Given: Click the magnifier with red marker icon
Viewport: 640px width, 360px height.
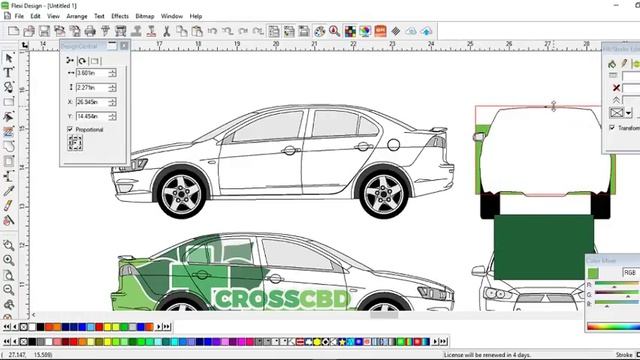Looking at the screenshot, I should pyautogui.click(x=335, y=31).
